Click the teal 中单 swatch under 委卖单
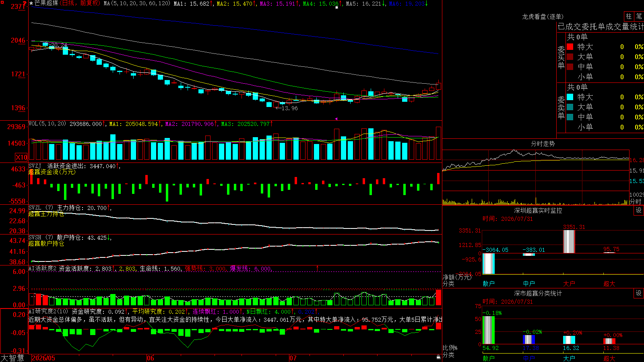The height and width of the screenshot is (362, 644). click(x=570, y=117)
